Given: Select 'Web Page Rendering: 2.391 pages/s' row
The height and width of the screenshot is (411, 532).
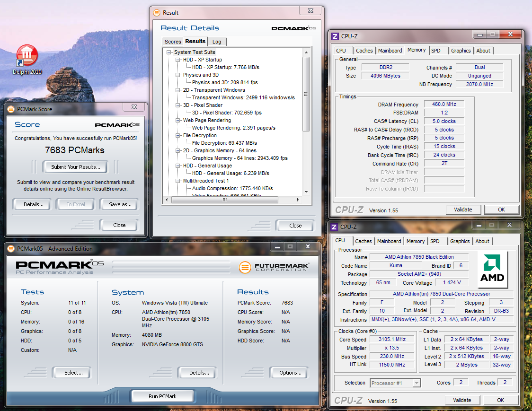Looking at the screenshot, I should (234, 128).
